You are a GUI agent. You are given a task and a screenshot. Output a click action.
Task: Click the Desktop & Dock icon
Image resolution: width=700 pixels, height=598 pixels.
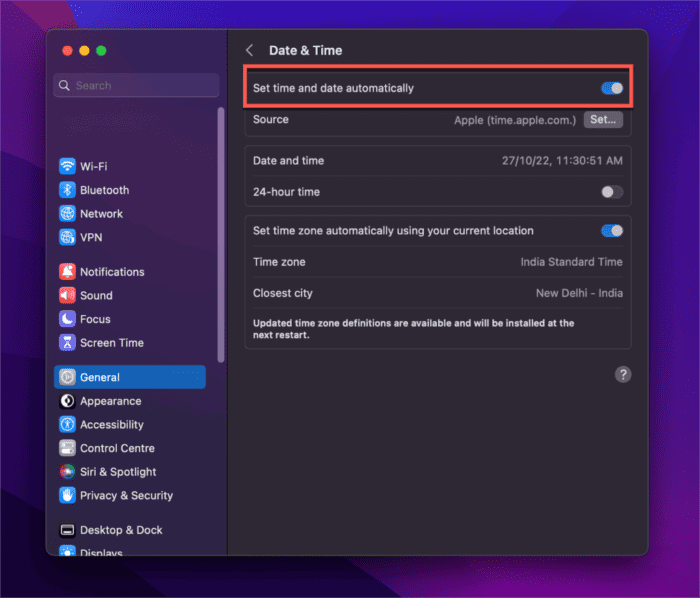(67, 530)
